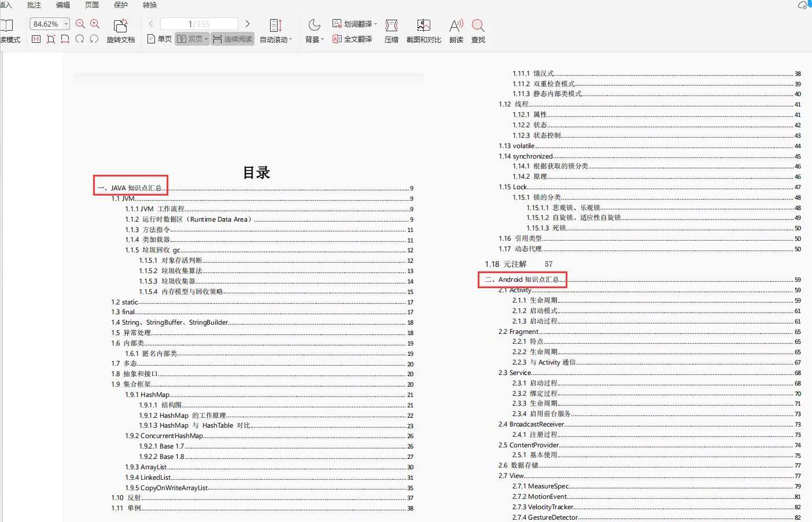The height and width of the screenshot is (522, 812).
Task: Open the 转换 convert menu
Action: (x=149, y=5)
